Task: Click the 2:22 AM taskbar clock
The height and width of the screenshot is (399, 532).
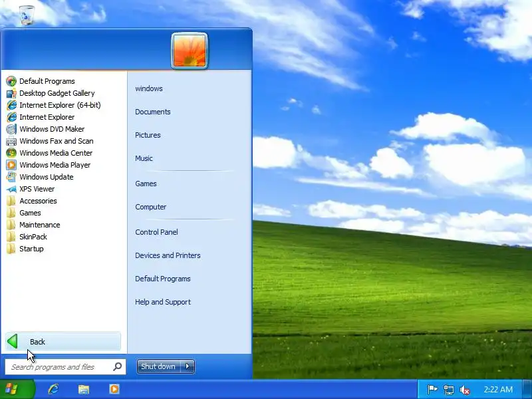Action: pos(498,390)
